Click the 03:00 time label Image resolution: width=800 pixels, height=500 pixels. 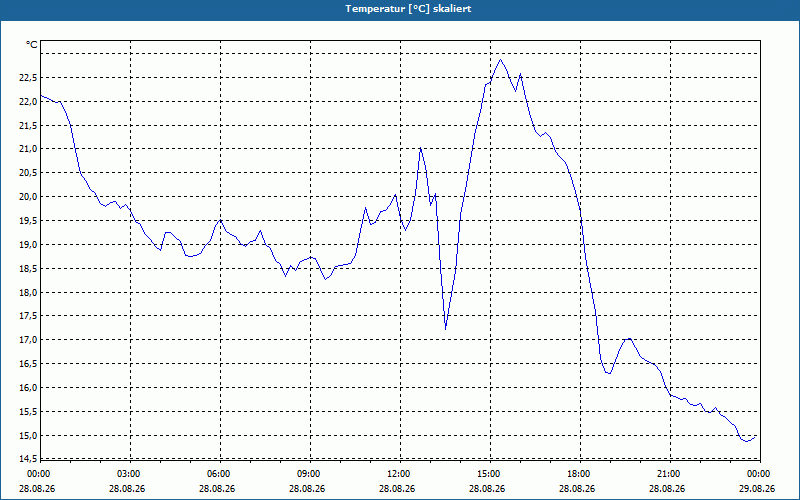coord(131,474)
